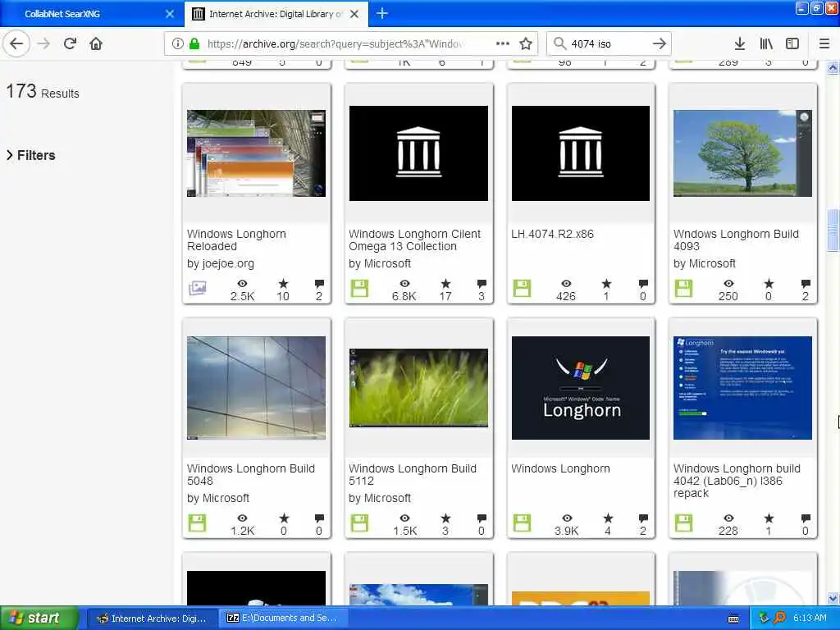The height and width of the screenshot is (630, 840).
Task: Click the floppy icon on LH.4074.R2.x86 card
Action: click(x=522, y=288)
